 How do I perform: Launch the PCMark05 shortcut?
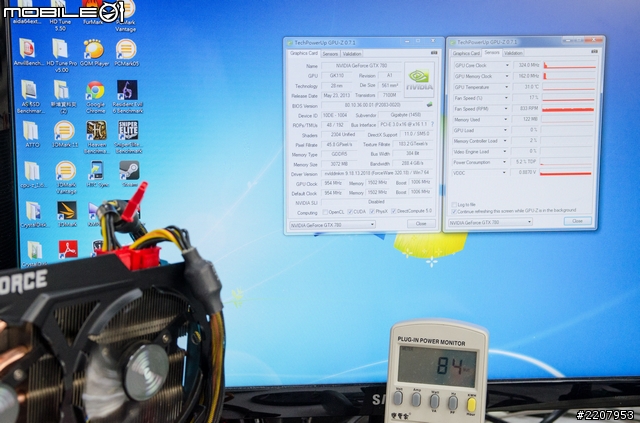pos(126,53)
